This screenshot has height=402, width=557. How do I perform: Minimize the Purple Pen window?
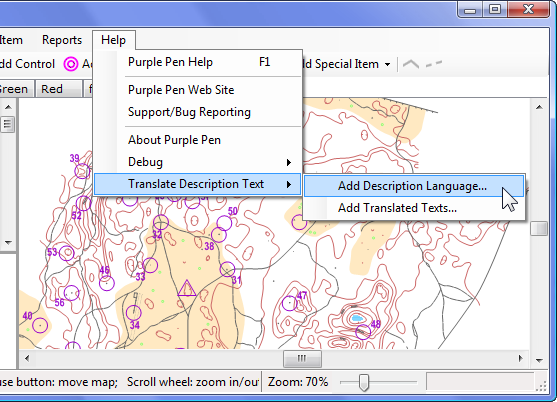(470, 10)
